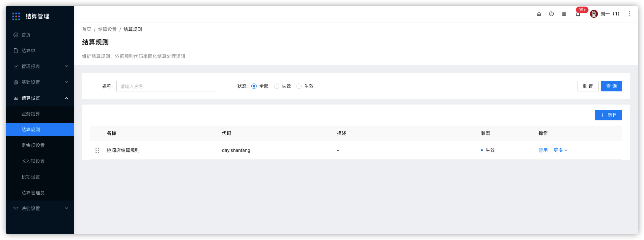Click the 结算单 document icon
This screenshot has width=644, height=240.
coord(16,51)
